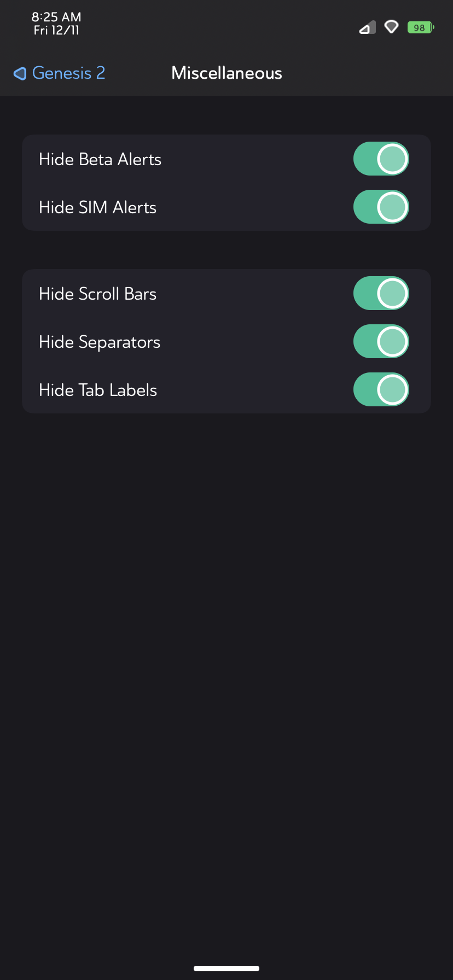The width and height of the screenshot is (453, 980).
Task: Tap the blue back arrow icon
Action: click(x=20, y=73)
